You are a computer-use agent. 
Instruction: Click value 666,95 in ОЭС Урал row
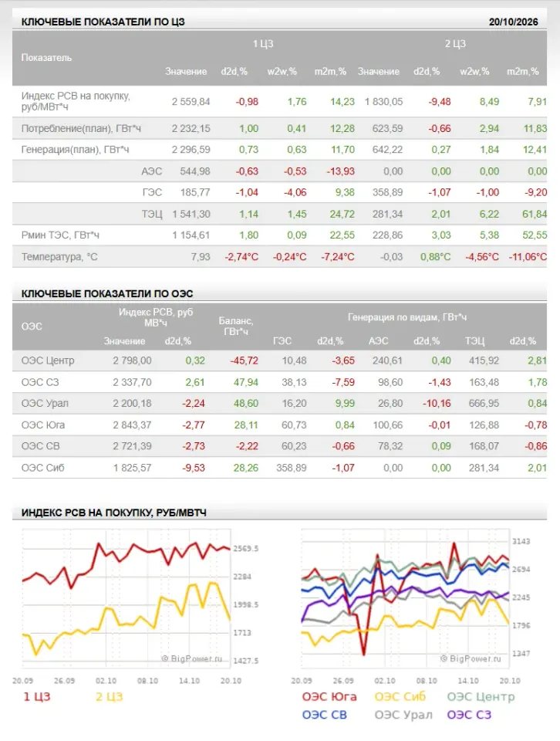tap(484, 404)
